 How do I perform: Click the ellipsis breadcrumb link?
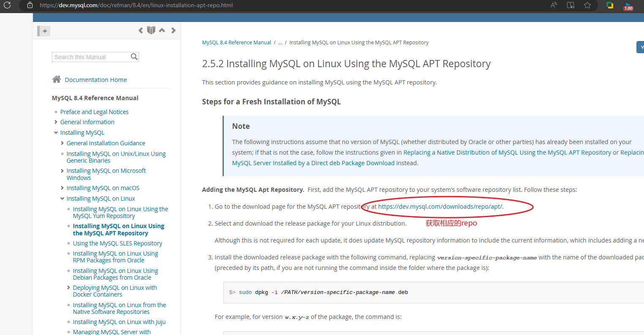click(x=280, y=43)
